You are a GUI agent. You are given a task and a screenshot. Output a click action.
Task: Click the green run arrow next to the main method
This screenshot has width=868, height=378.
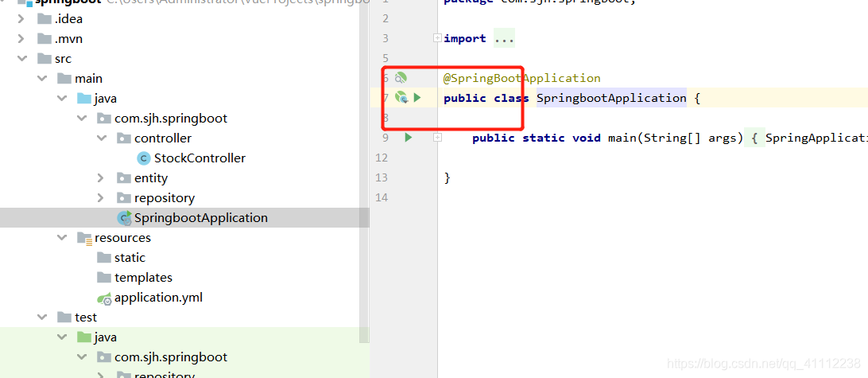pyautogui.click(x=409, y=138)
